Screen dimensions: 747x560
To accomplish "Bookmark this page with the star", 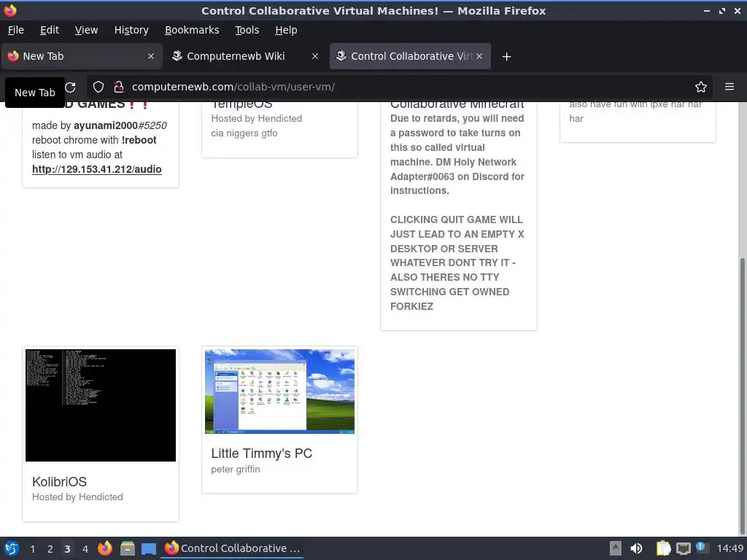I will (701, 87).
